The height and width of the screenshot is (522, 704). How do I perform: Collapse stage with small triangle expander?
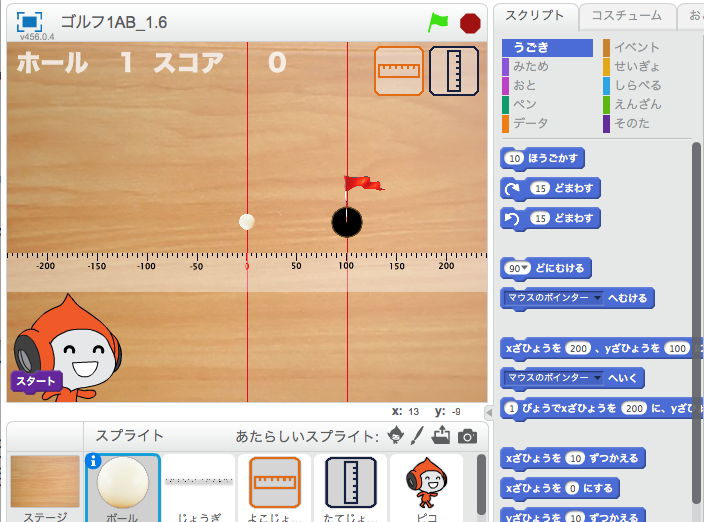point(489,412)
